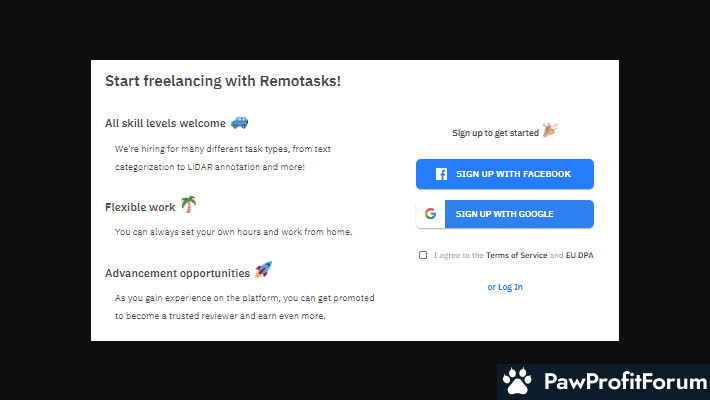Image resolution: width=710 pixels, height=400 pixels.
Task: Check the Terms of Service agreement checkbox
Action: click(x=423, y=255)
